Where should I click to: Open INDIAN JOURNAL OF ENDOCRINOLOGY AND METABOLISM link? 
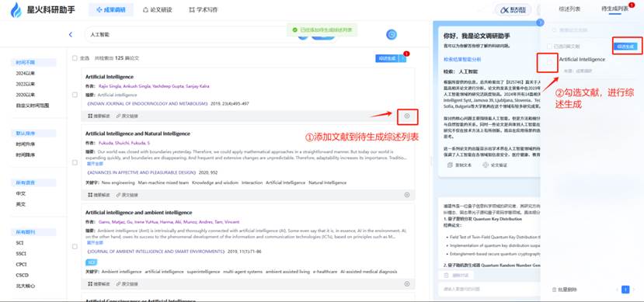tap(148, 104)
